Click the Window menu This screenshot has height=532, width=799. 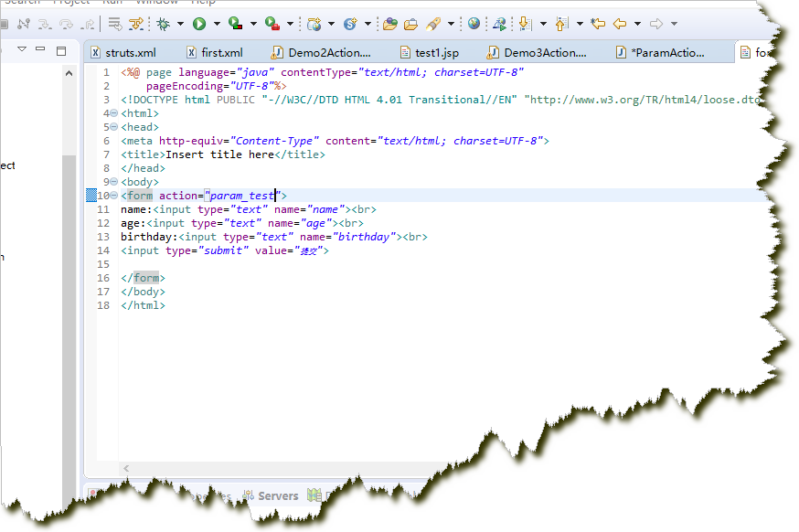tap(156, 2)
